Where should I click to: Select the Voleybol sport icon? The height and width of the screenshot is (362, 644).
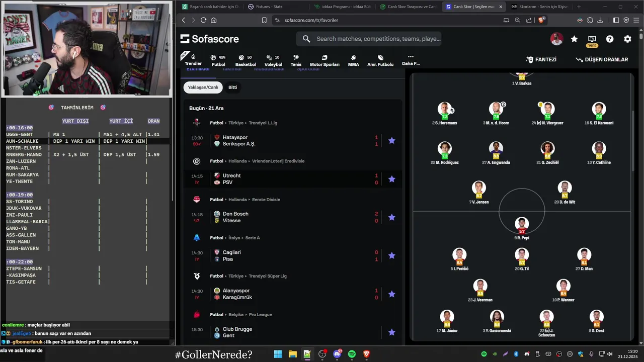273,61
